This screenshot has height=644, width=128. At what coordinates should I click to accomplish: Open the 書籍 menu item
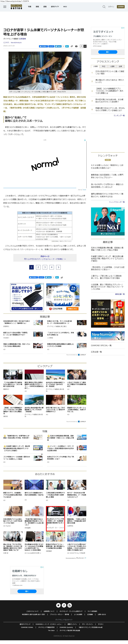[45, 7]
